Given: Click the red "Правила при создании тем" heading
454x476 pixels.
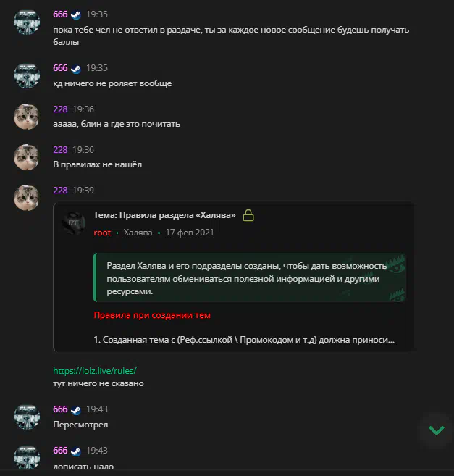Looking at the screenshot, I should pos(152,315).
